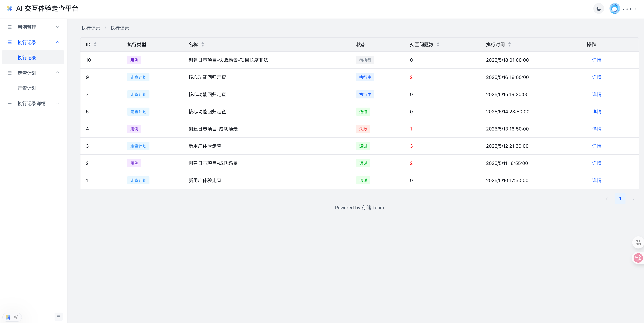Click the 用例 tag in row 2
The height and width of the screenshot is (323, 644).
point(134,163)
